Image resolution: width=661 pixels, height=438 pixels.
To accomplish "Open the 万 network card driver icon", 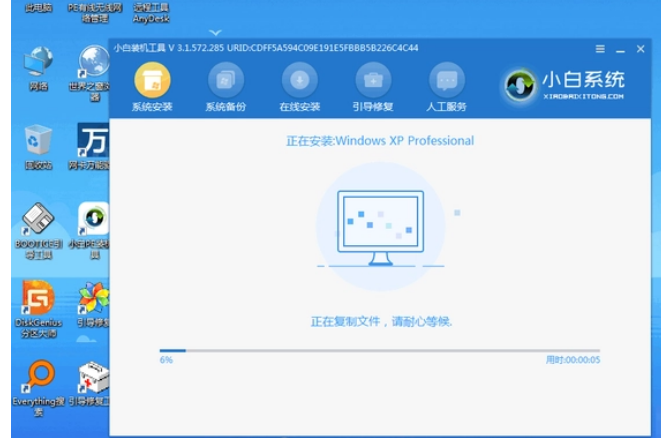I will coord(93,142).
